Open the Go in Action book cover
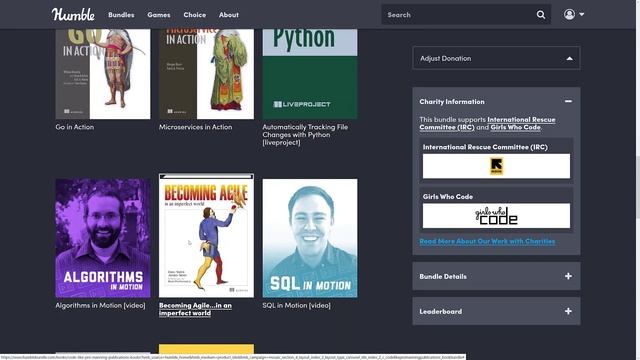This screenshot has height=360, width=640. pos(103,74)
